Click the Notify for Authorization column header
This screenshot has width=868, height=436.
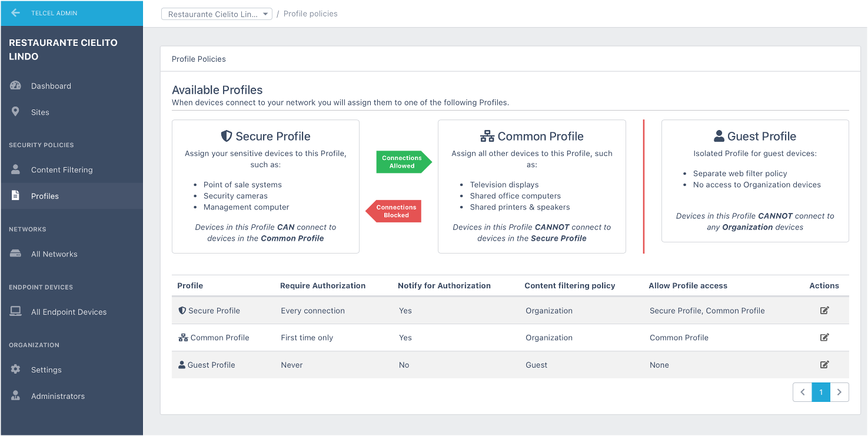[x=444, y=285]
